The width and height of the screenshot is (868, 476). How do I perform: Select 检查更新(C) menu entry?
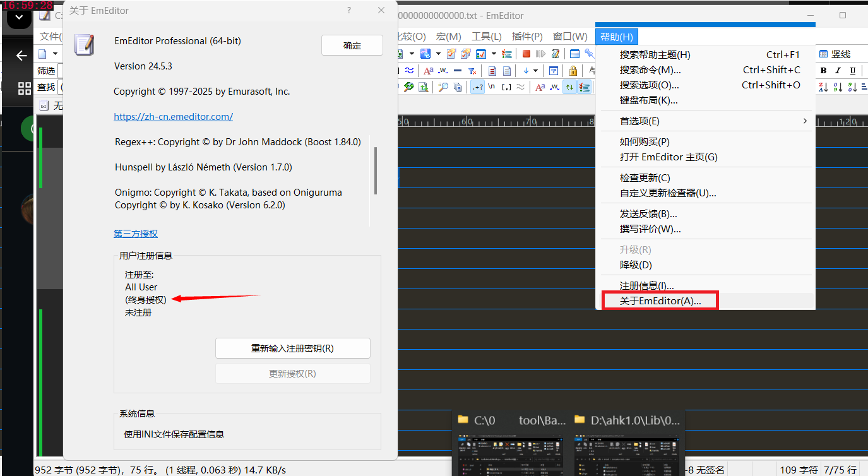click(x=705, y=178)
